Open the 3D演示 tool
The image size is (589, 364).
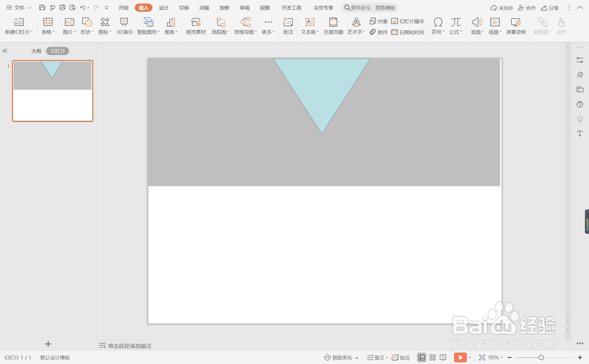pyautogui.click(x=124, y=26)
